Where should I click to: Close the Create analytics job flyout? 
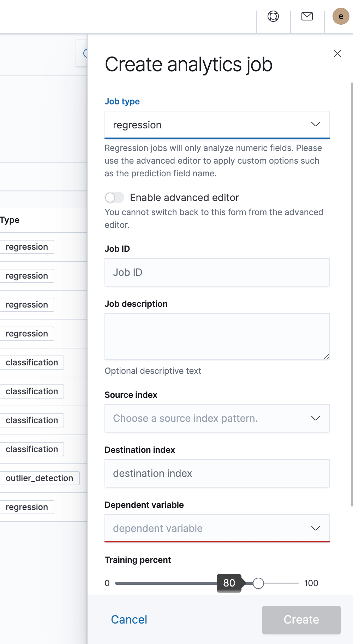(x=337, y=54)
